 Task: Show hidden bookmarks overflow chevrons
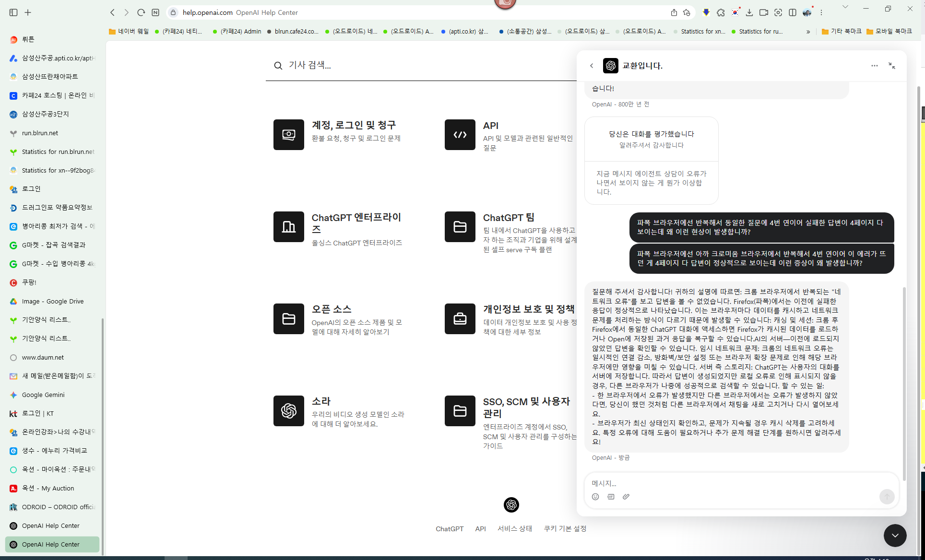click(808, 32)
